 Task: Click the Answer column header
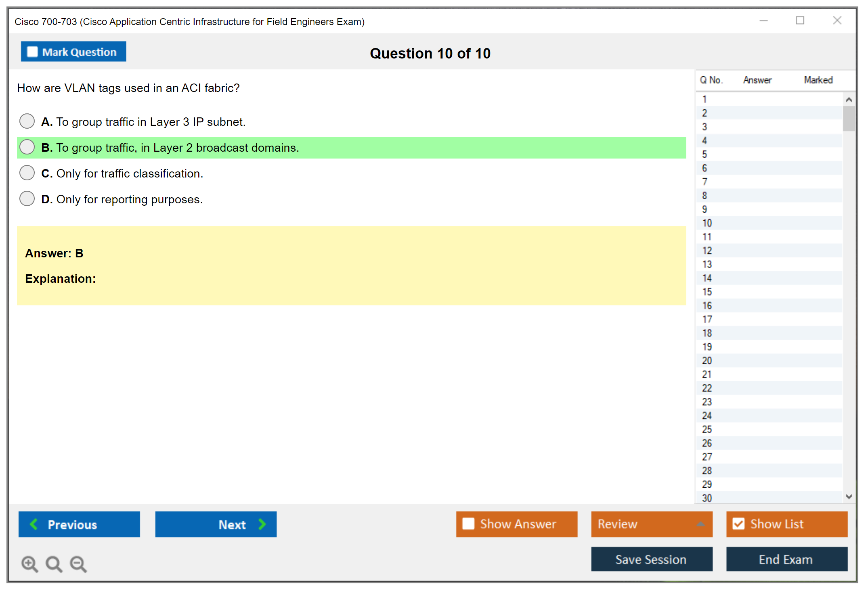coord(757,80)
